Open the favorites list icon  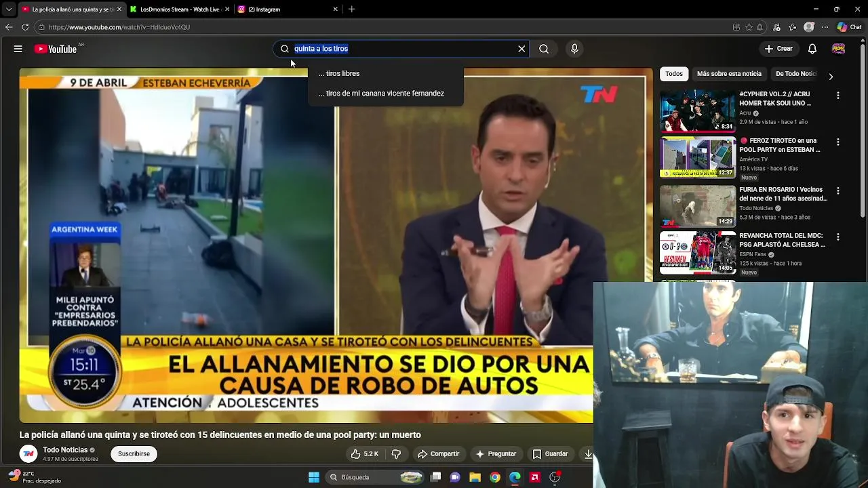[x=793, y=27]
